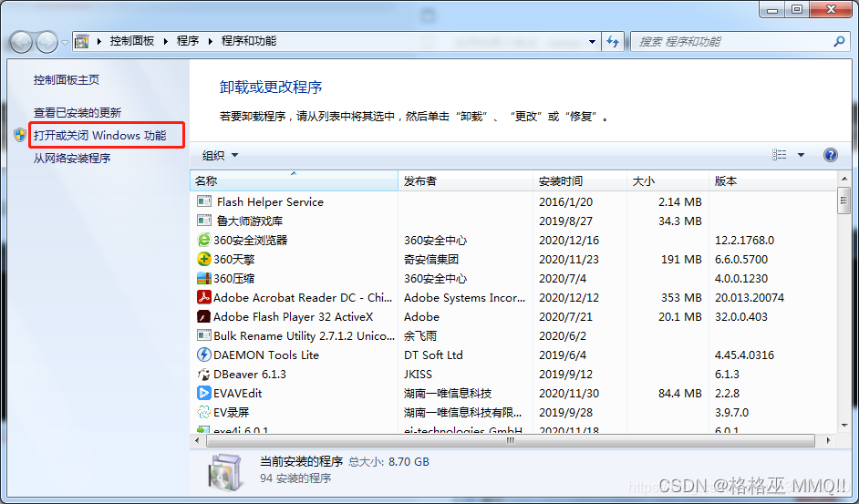Click version 4.45.4.0316
The height and width of the screenshot is (504, 859).
(744, 355)
